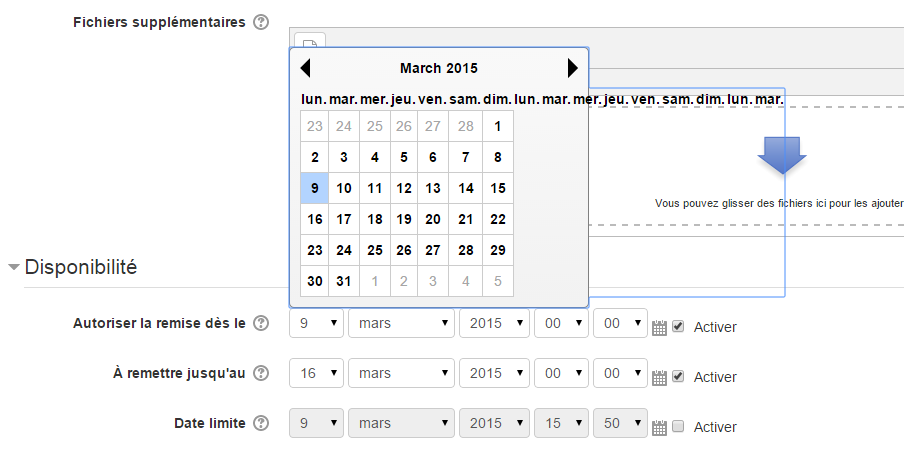
Task: Open help for À remettre jusqu'au
Action: pyautogui.click(x=261, y=374)
